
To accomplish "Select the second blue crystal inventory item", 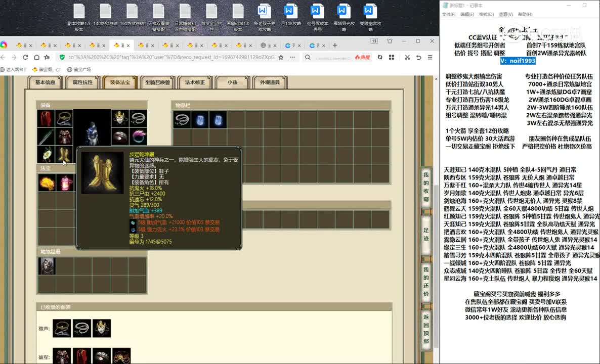I will 218,120.
